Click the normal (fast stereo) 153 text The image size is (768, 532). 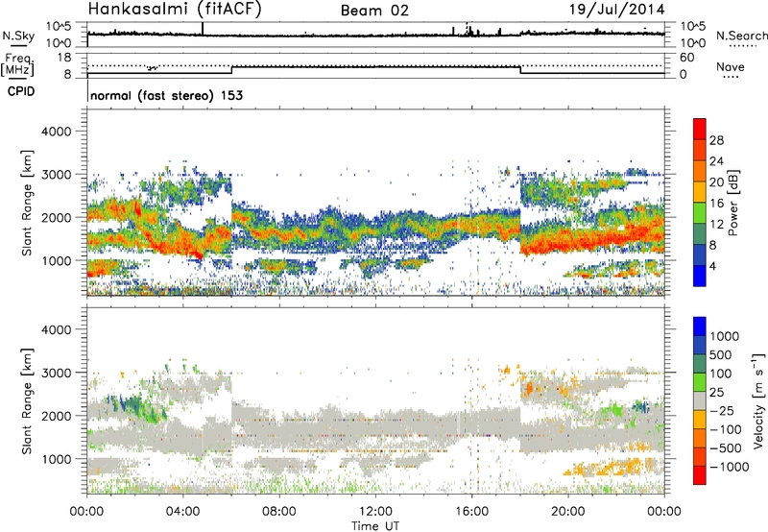(166, 95)
